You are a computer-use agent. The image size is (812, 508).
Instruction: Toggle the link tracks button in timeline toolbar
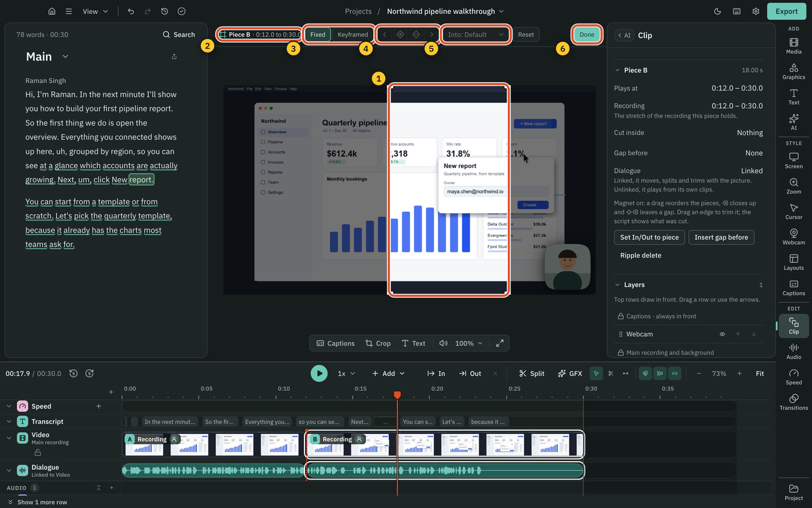click(674, 373)
